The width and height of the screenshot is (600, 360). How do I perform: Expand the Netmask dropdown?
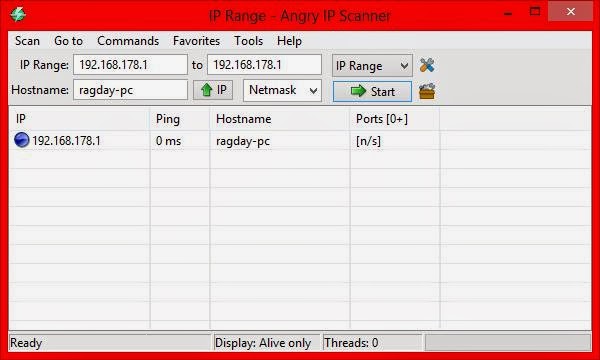point(282,90)
